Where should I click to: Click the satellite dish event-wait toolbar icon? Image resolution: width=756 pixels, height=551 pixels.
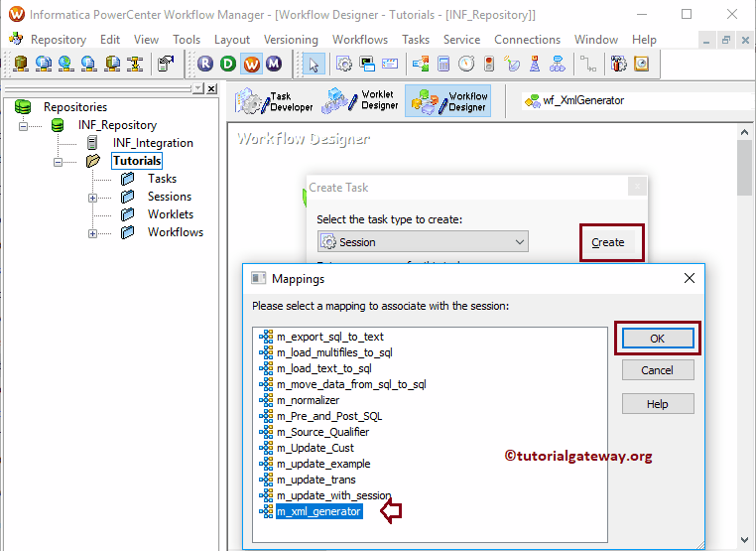pyautogui.click(x=512, y=64)
